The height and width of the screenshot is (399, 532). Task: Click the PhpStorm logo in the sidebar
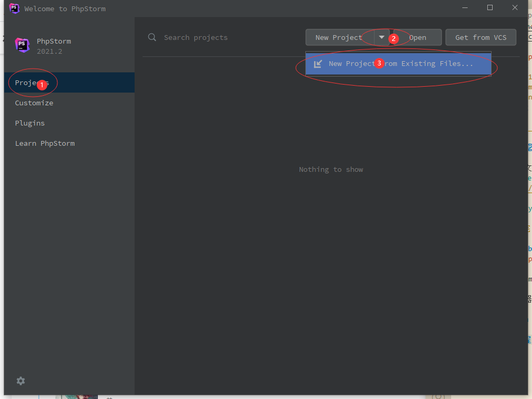22,45
